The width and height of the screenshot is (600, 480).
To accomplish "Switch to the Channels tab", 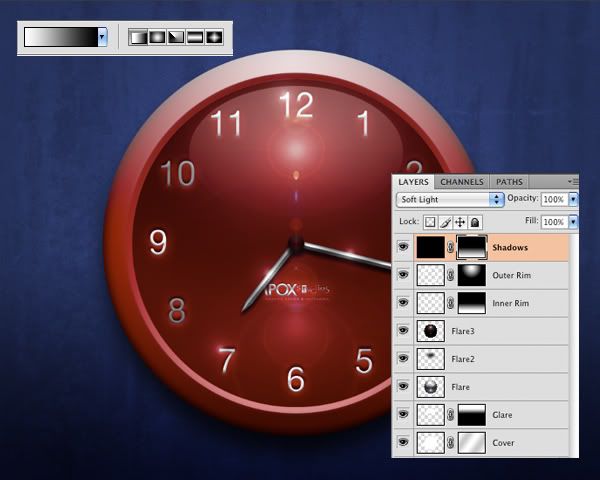I will (x=462, y=182).
